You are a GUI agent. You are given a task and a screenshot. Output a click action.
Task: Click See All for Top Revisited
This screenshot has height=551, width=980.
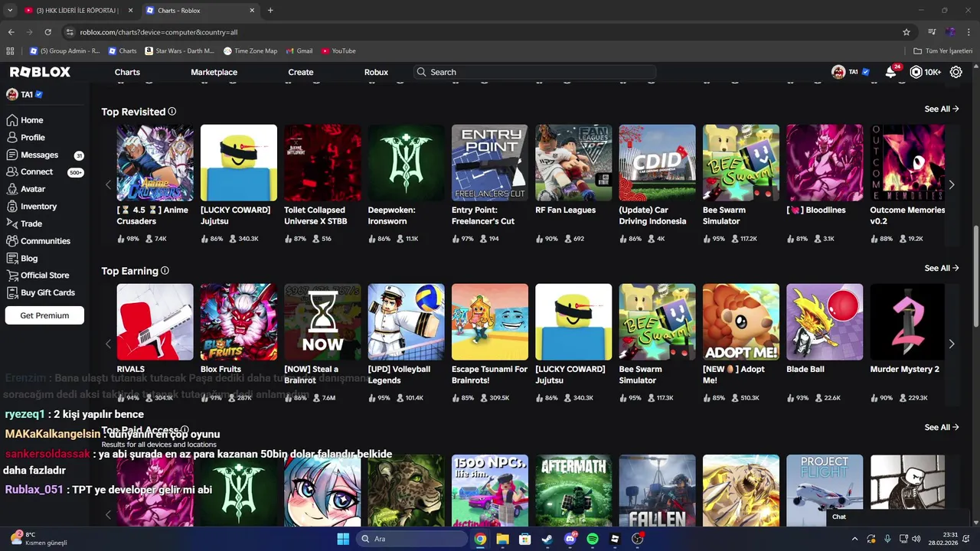click(x=942, y=109)
